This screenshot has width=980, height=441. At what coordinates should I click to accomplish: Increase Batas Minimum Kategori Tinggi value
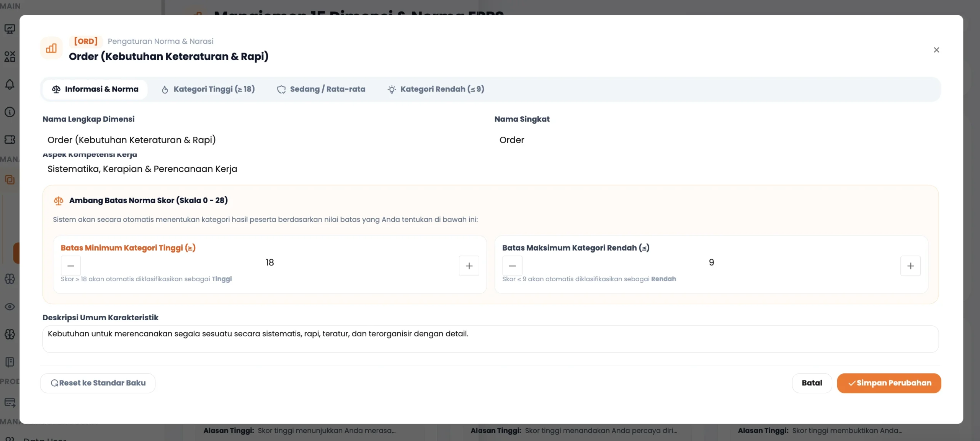[469, 266]
